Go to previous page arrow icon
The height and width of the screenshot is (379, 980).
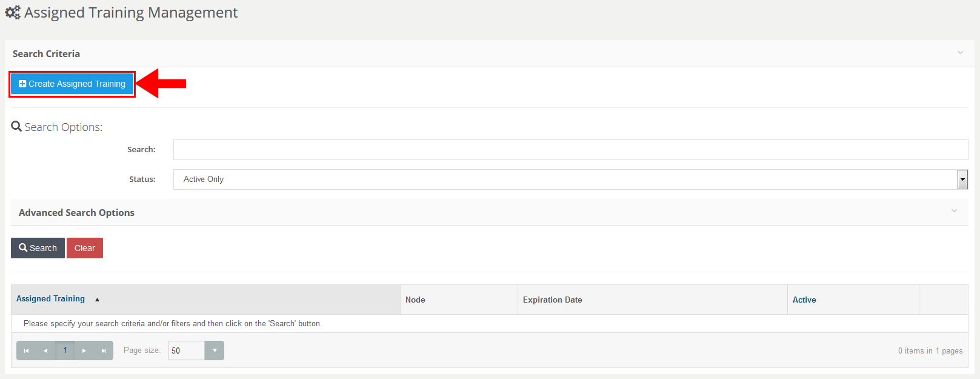[x=45, y=350]
